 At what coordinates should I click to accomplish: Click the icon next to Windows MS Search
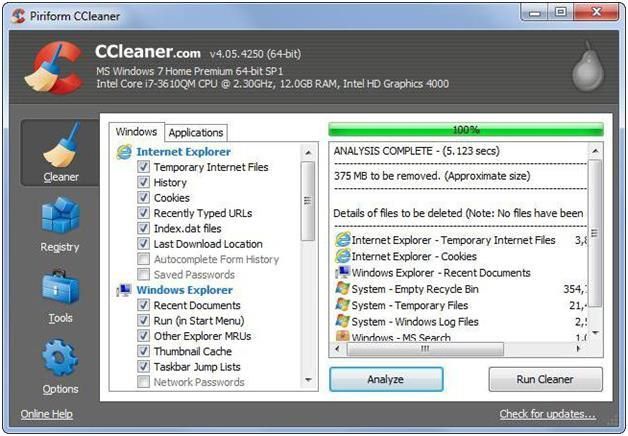(x=343, y=336)
